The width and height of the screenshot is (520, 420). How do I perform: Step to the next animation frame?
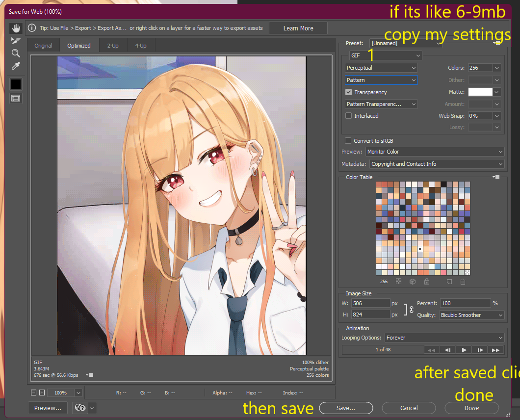click(480, 350)
